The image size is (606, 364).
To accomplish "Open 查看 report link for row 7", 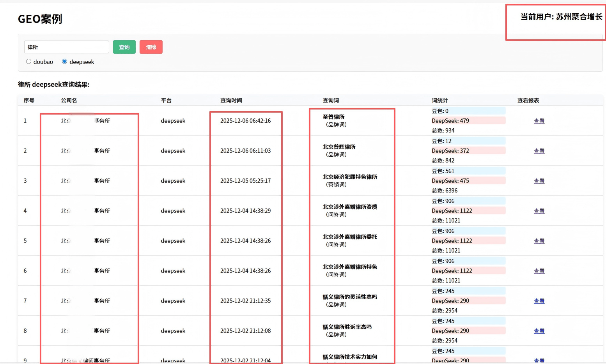I will (539, 301).
